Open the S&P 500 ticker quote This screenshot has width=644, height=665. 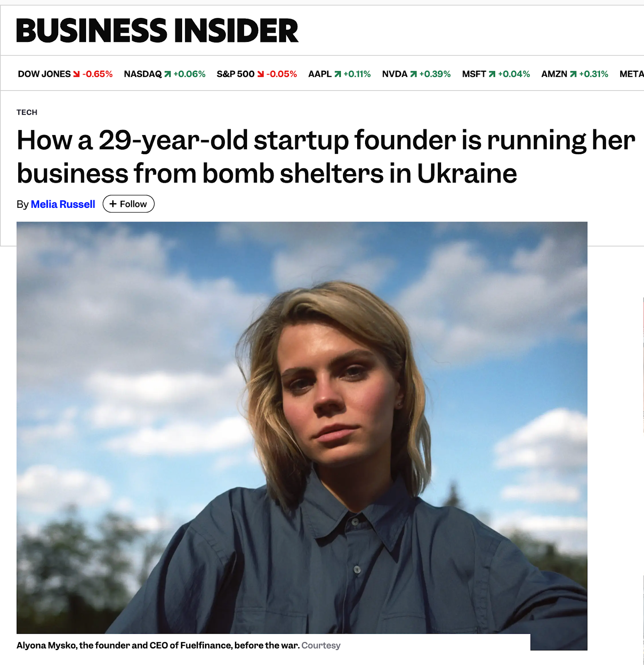pyautogui.click(x=235, y=74)
